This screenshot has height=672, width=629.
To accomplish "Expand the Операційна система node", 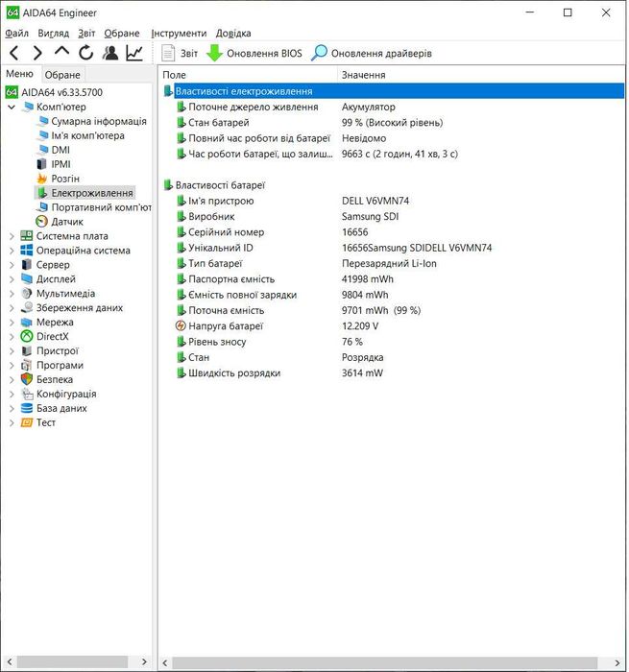I will [x=12, y=251].
